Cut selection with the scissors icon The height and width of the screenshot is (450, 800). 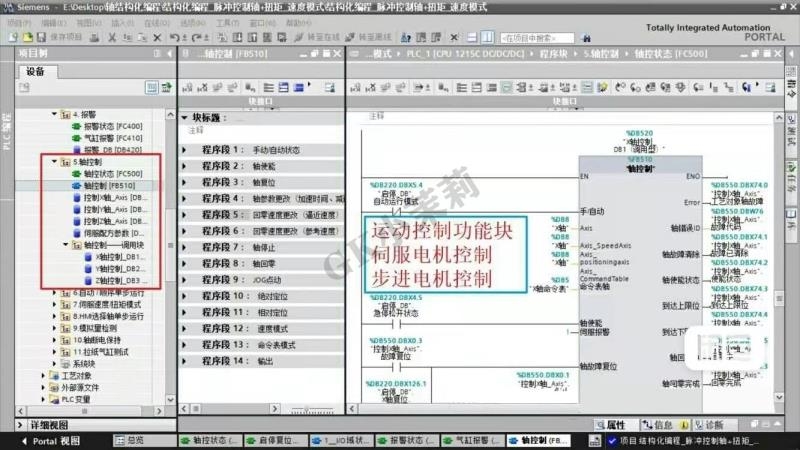(x=112, y=37)
